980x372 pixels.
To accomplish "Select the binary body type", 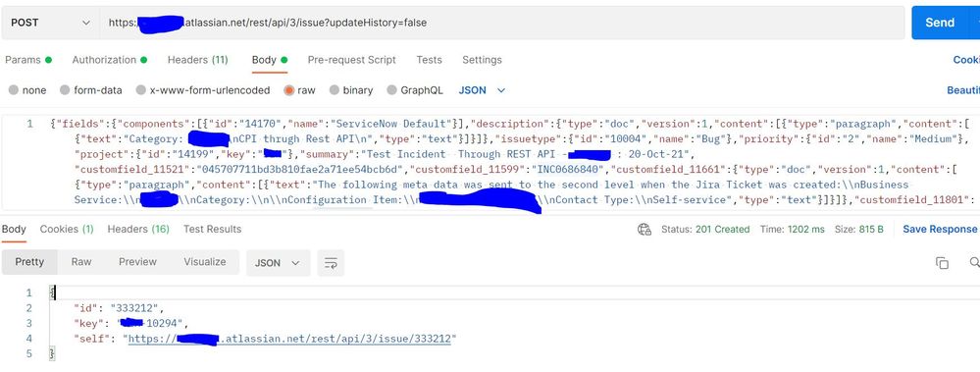I will click(351, 90).
